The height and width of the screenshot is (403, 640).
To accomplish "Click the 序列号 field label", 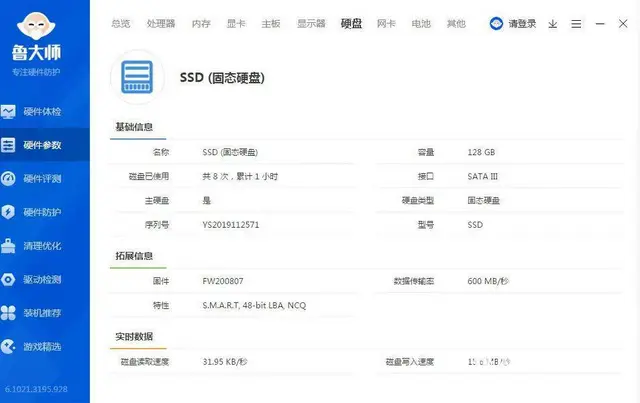I will (x=157, y=225).
